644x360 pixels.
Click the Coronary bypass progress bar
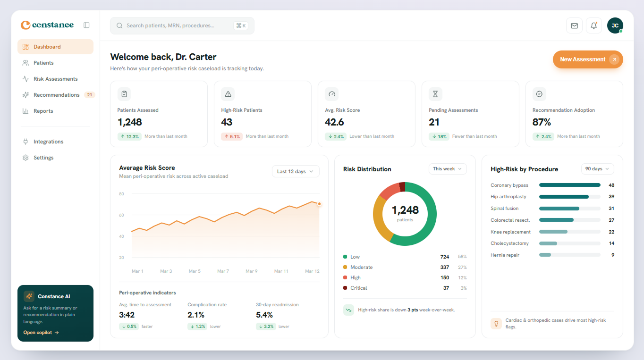click(x=570, y=185)
